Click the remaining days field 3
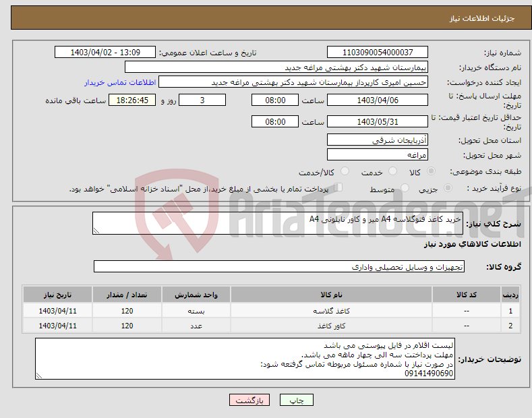This screenshot has height=418, width=532. [202, 100]
